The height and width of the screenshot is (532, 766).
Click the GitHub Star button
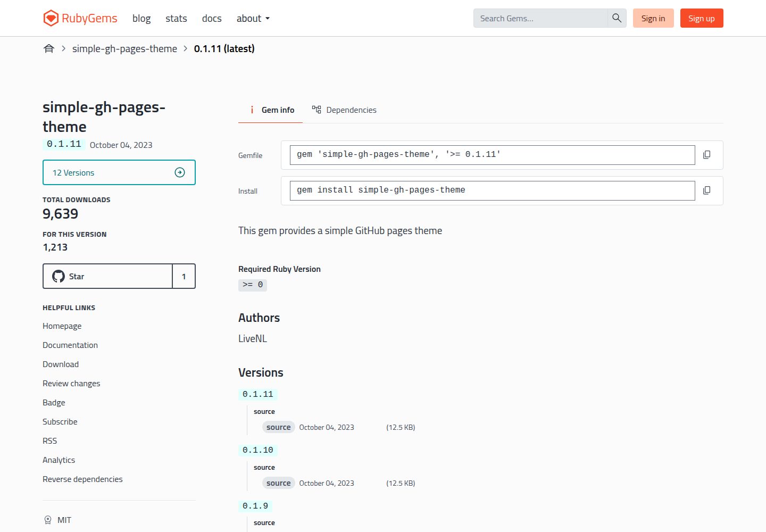tap(107, 276)
